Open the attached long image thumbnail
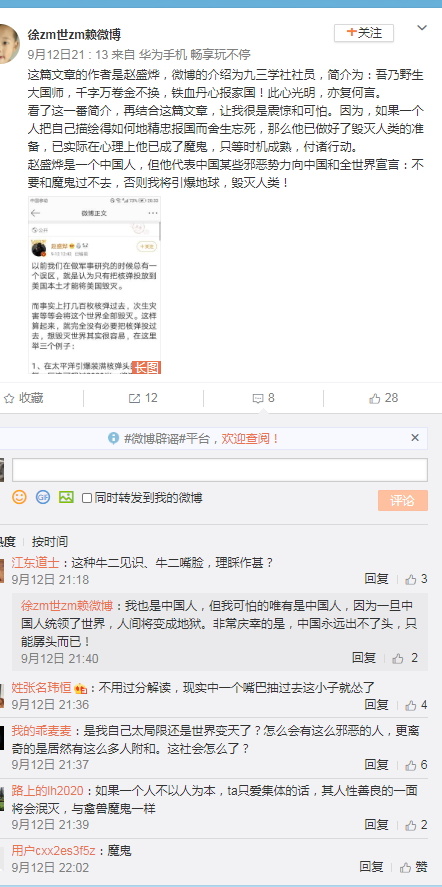 [95, 285]
